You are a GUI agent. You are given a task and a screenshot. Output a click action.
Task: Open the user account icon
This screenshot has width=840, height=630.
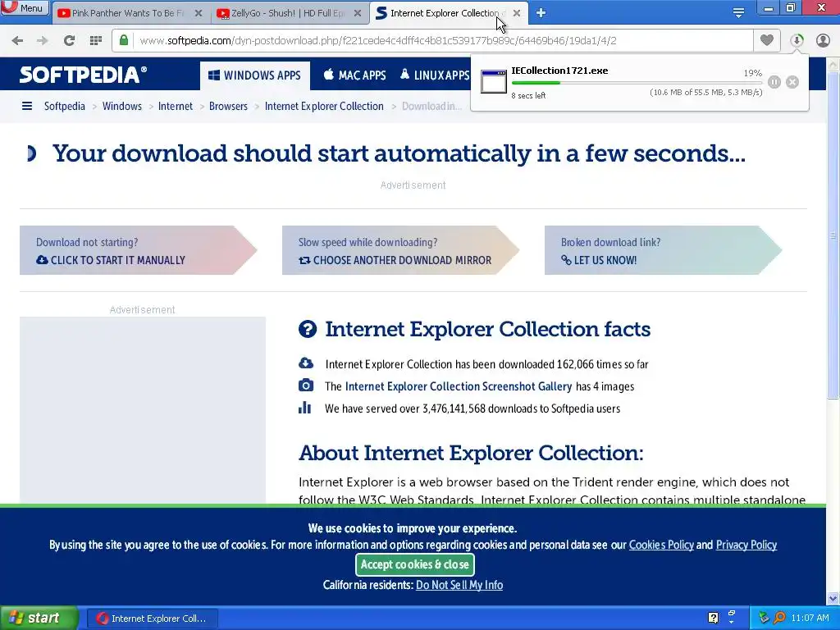coord(823,40)
